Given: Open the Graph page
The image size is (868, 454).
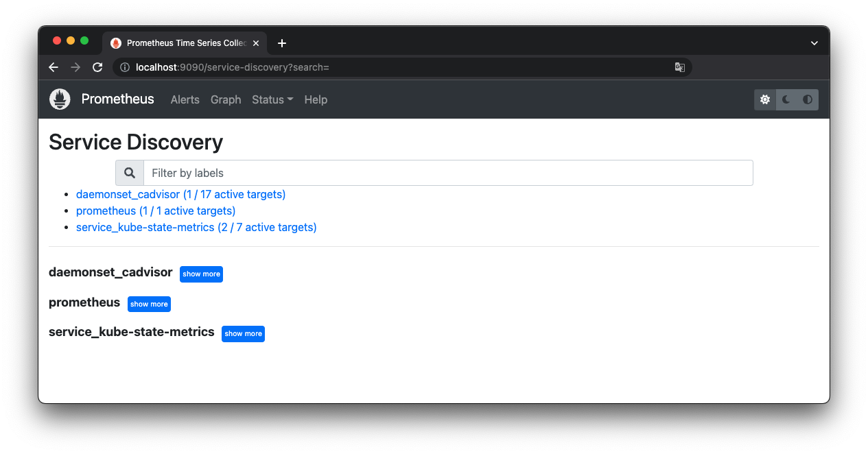Looking at the screenshot, I should (x=226, y=99).
